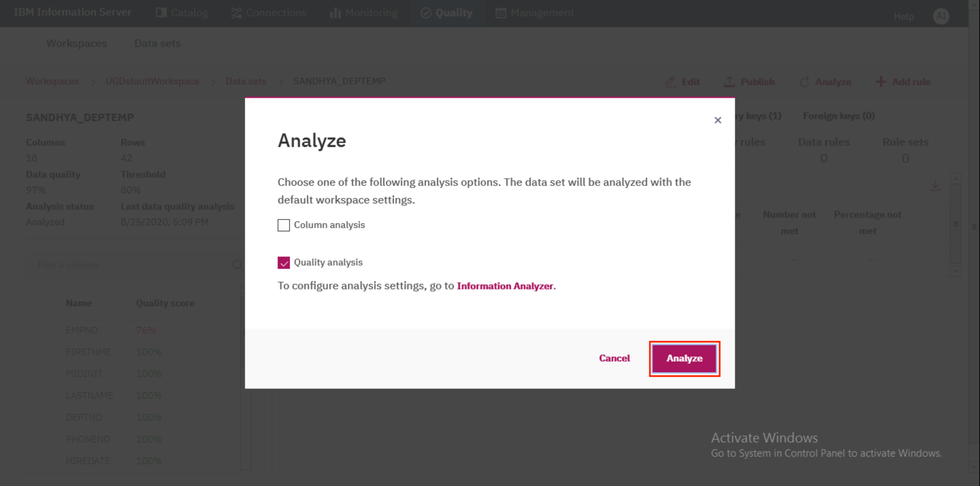Uncheck the Quality analysis checkbox
This screenshot has height=486, width=980.
(x=283, y=263)
